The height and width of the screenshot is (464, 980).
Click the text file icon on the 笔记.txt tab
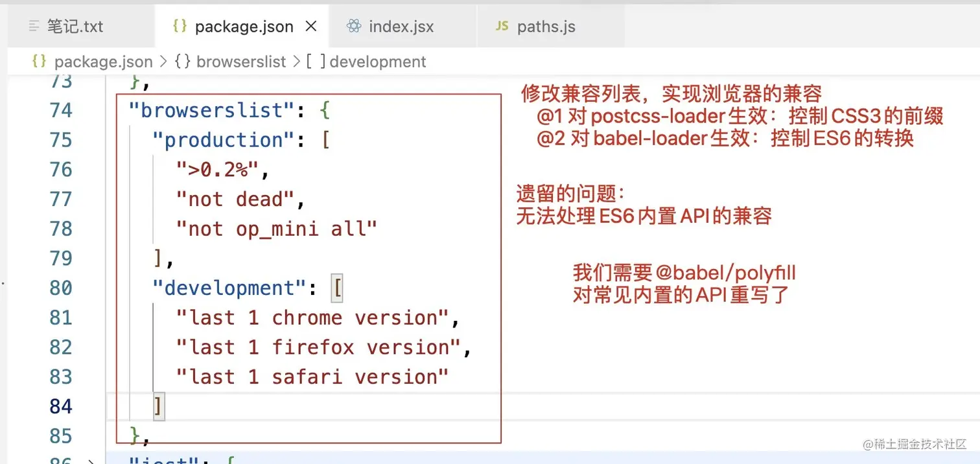coord(34,26)
